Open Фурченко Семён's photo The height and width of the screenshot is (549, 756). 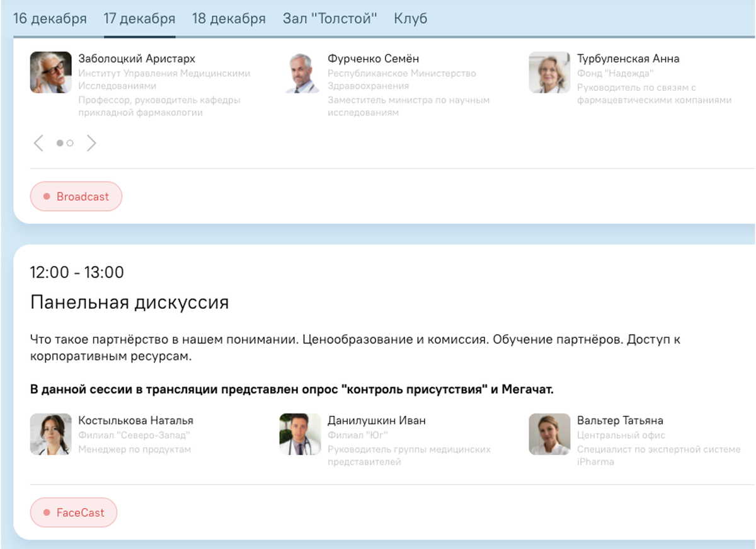click(x=301, y=72)
